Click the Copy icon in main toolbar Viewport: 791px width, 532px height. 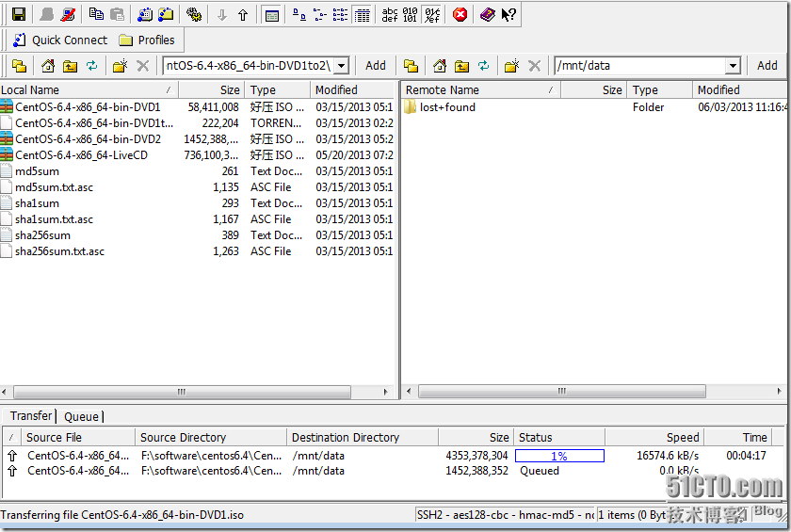96,15
